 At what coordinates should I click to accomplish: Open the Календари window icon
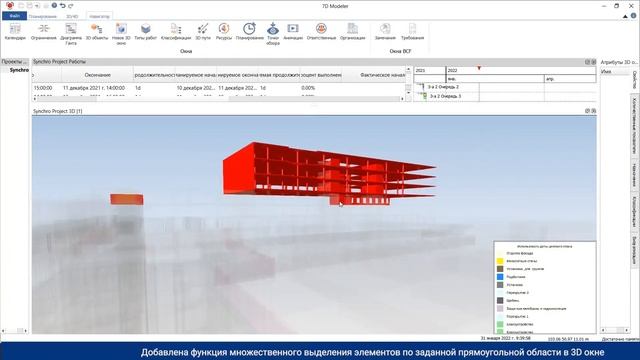[x=15, y=31]
